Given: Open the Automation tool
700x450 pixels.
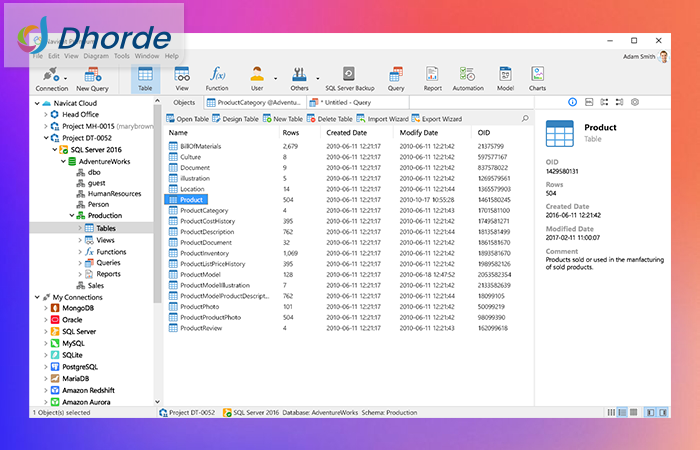Looking at the screenshot, I should point(468,76).
